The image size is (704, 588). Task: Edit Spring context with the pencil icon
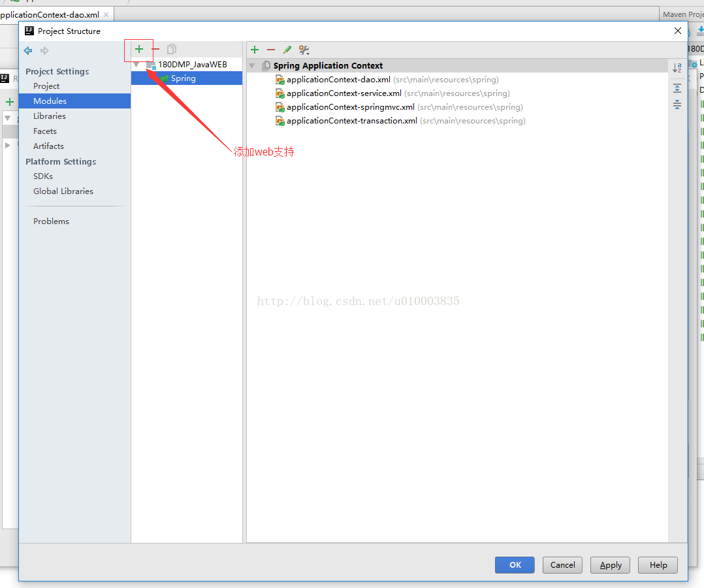click(287, 50)
